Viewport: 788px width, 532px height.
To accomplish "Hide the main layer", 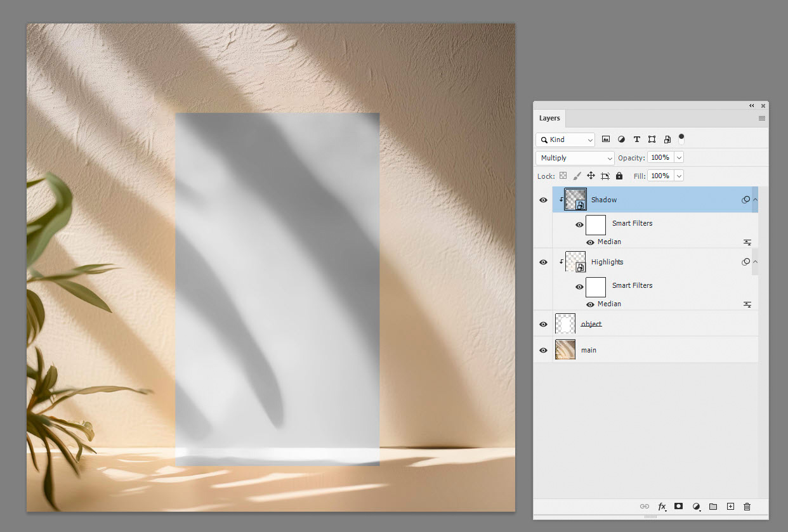I will pyautogui.click(x=543, y=349).
